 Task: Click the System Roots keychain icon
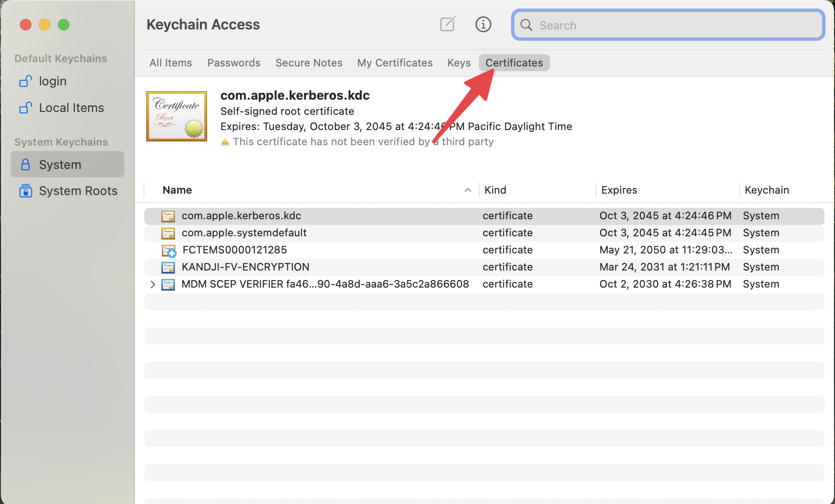pyautogui.click(x=26, y=191)
